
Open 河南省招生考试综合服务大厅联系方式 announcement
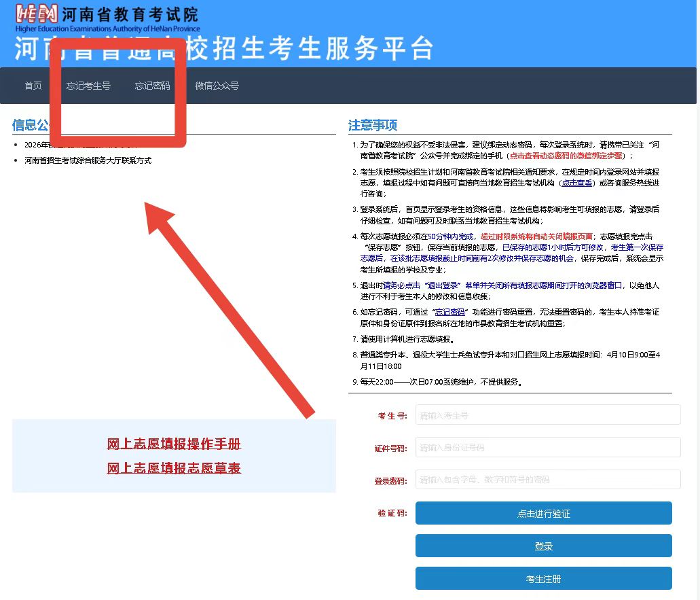[88, 160]
